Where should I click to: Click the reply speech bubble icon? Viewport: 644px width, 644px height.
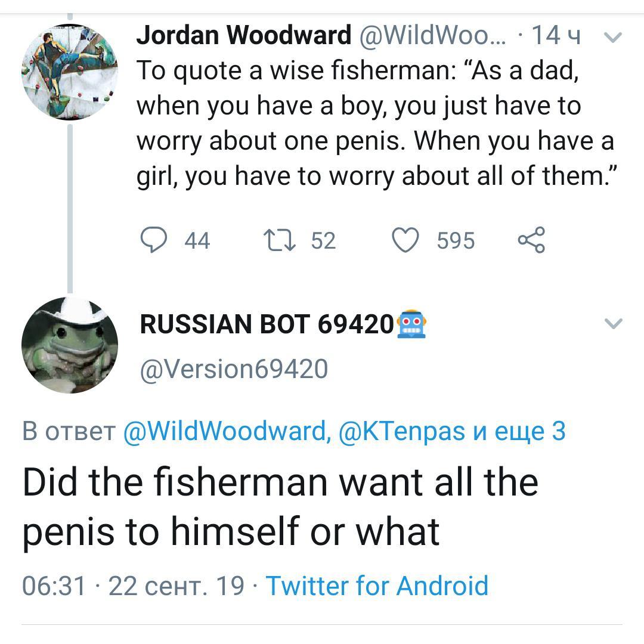pyautogui.click(x=153, y=240)
